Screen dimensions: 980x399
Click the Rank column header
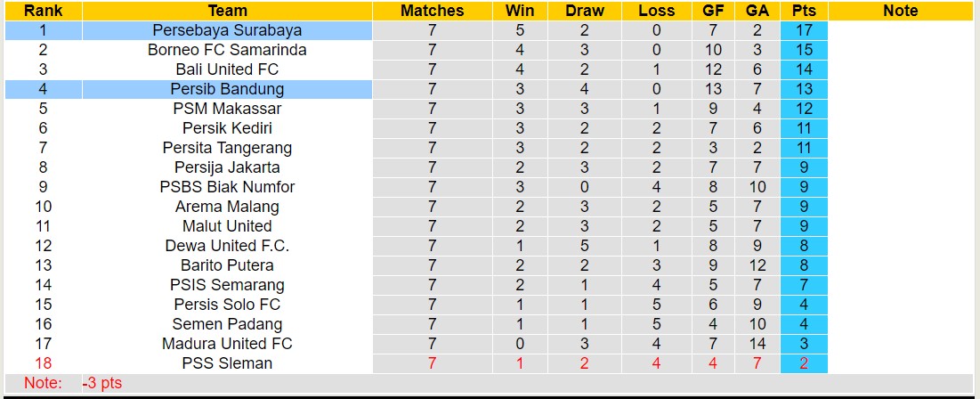(x=43, y=11)
